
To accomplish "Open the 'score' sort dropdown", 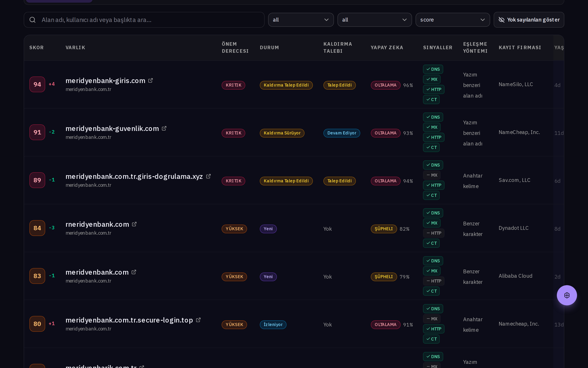I will pyautogui.click(x=453, y=20).
